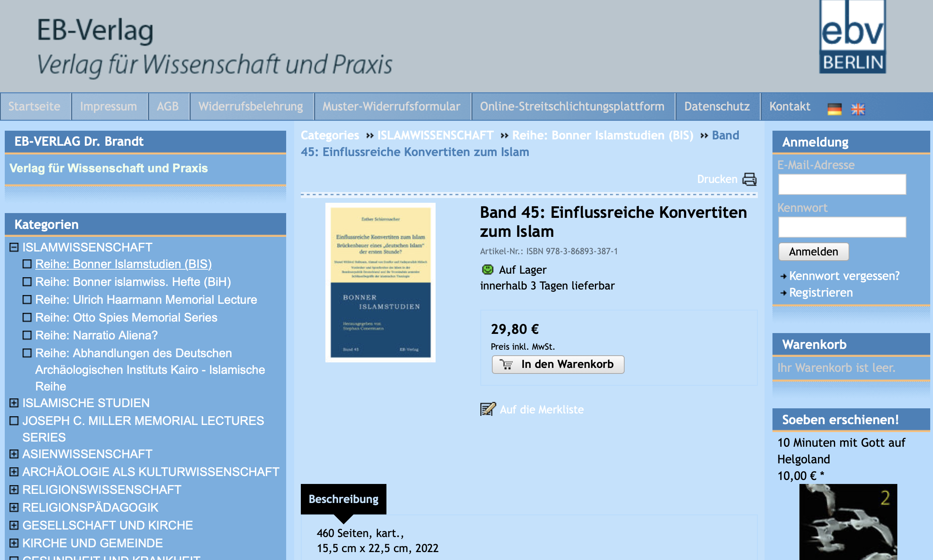Image resolution: width=933 pixels, height=560 pixels.
Task: Click the printer icon next to Drucken
Action: [749, 179]
